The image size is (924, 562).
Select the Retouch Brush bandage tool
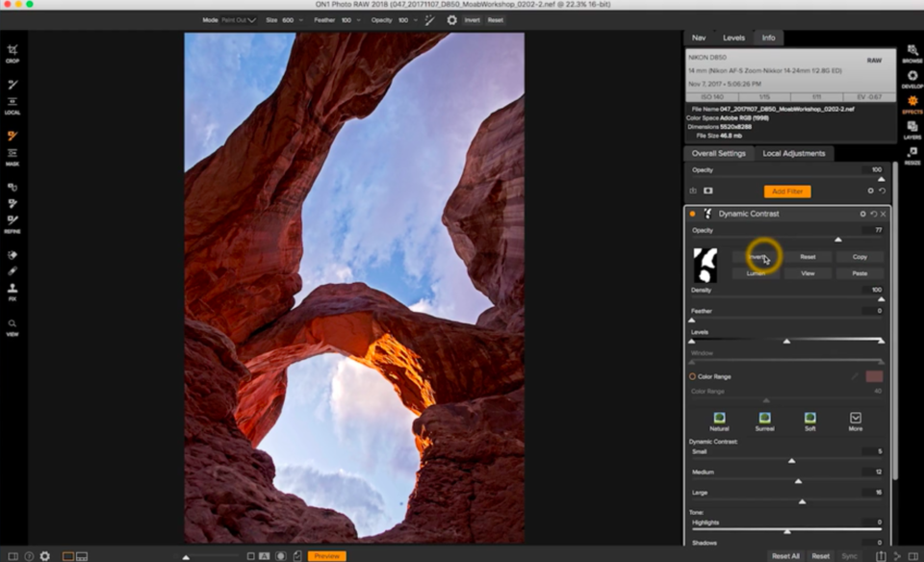(13, 271)
